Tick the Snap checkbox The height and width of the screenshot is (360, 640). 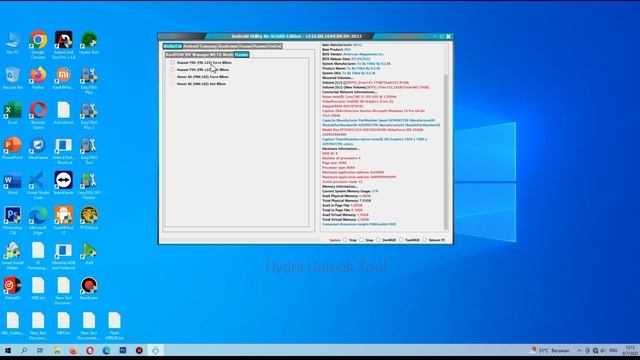[362, 240]
